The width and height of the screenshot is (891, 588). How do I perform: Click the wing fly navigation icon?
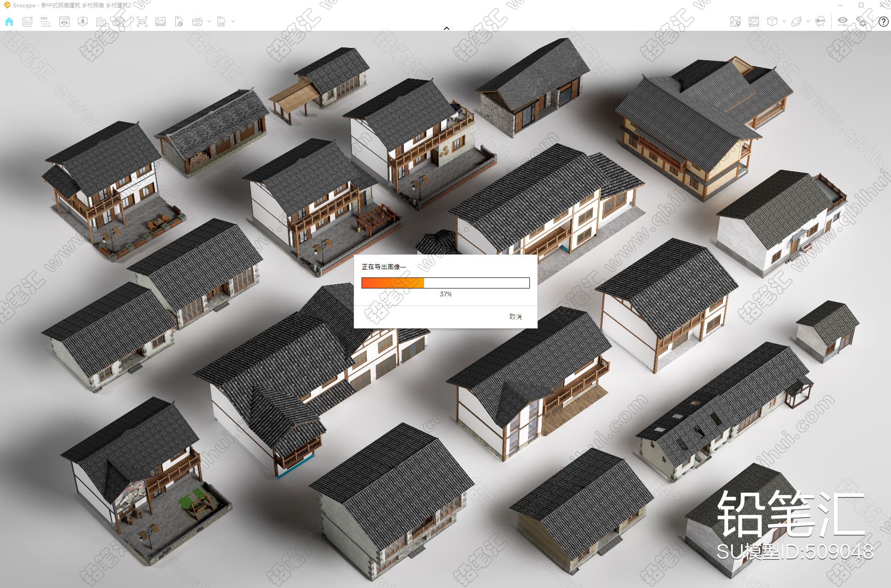pyautogui.click(x=797, y=22)
